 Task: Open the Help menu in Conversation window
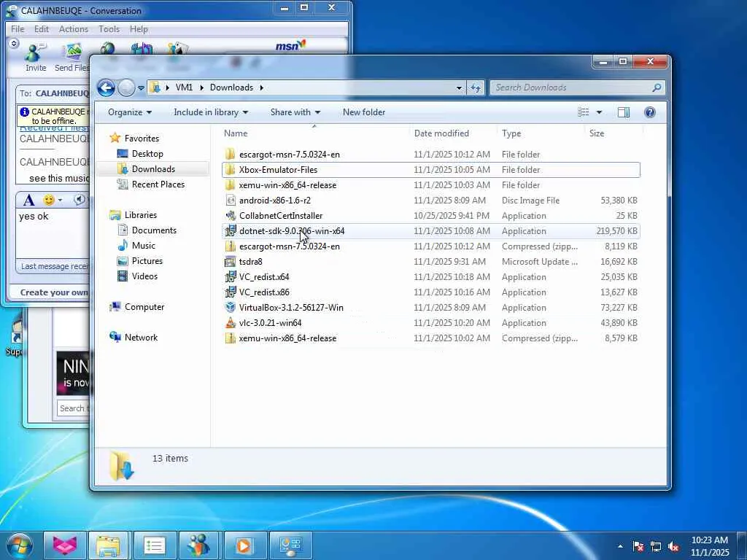139,29
